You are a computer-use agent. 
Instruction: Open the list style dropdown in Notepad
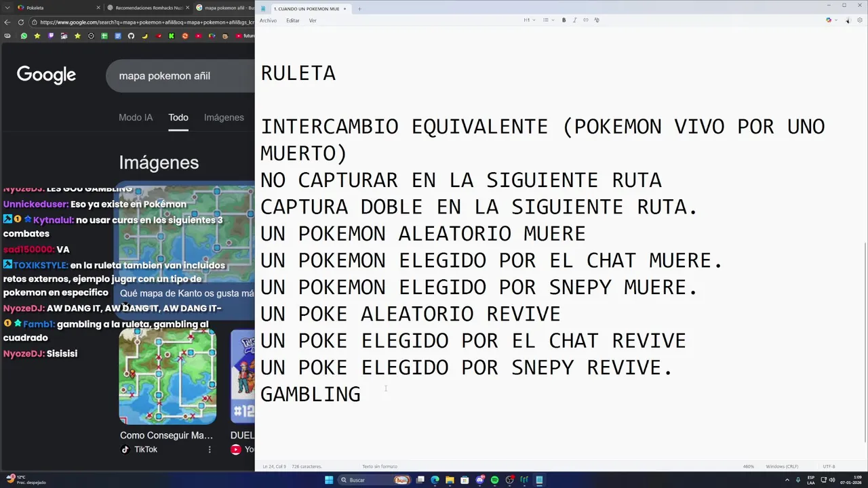click(x=548, y=20)
